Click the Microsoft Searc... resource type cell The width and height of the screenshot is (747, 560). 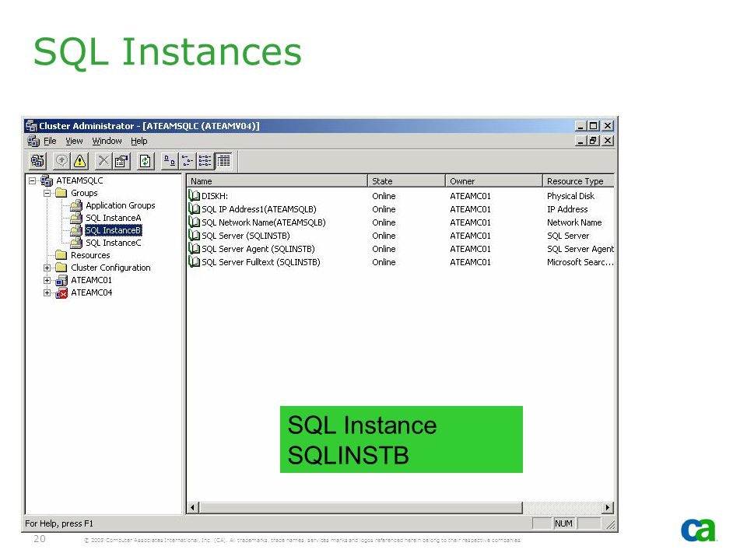tap(580, 262)
